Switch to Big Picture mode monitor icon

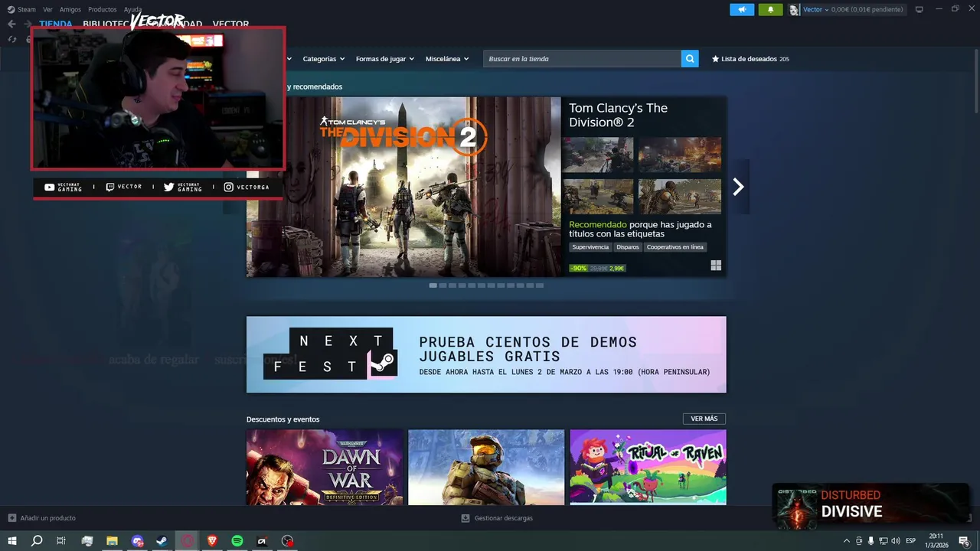point(919,9)
